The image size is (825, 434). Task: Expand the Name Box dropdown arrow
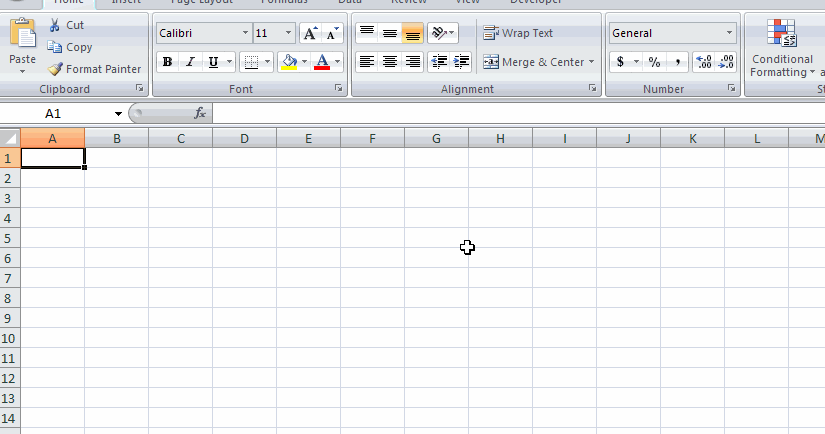tap(118, 114)
